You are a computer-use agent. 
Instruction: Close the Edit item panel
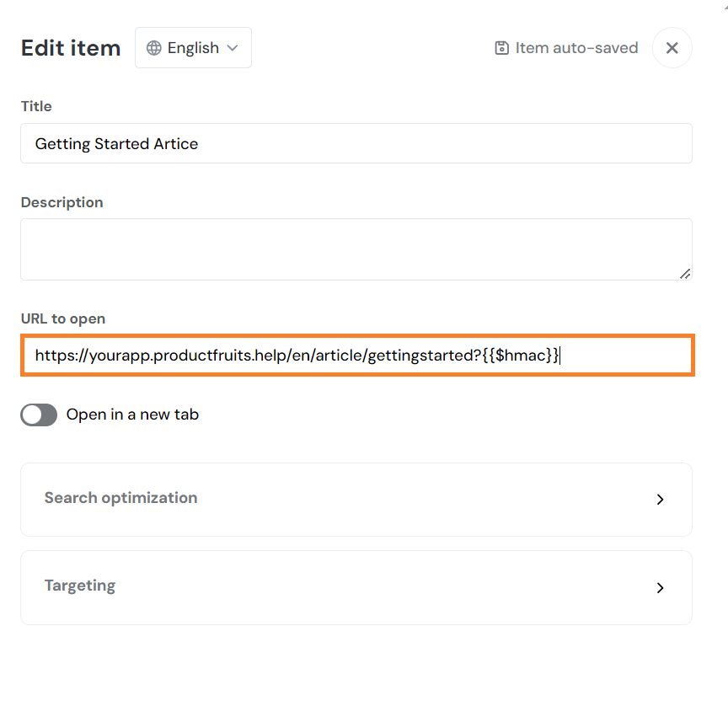672,48
